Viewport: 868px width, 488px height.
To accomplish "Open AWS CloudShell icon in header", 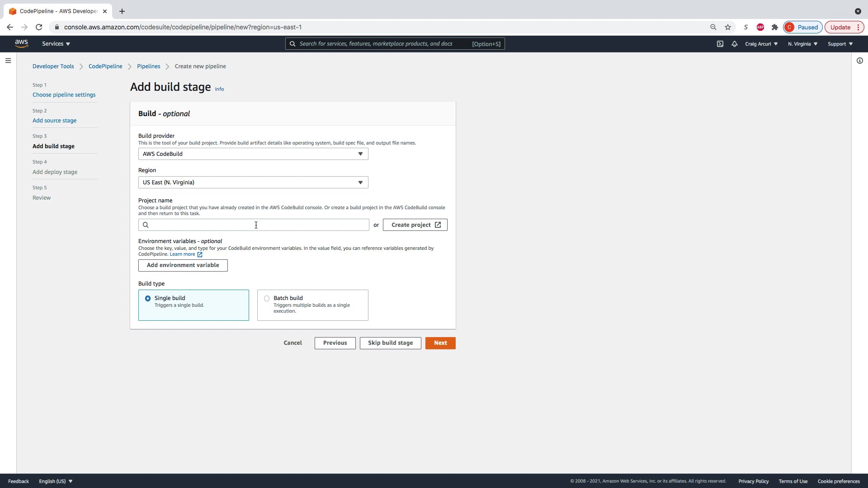I will coord(720,44).
